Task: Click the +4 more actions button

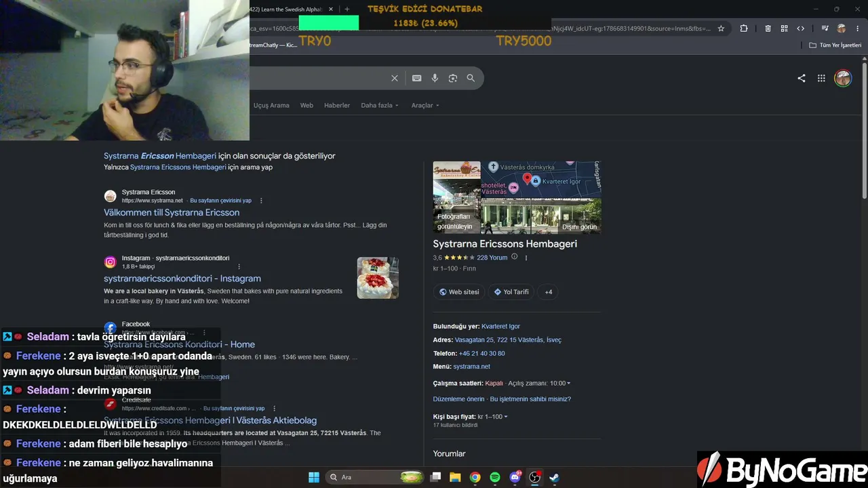Action: coord(549,292)
